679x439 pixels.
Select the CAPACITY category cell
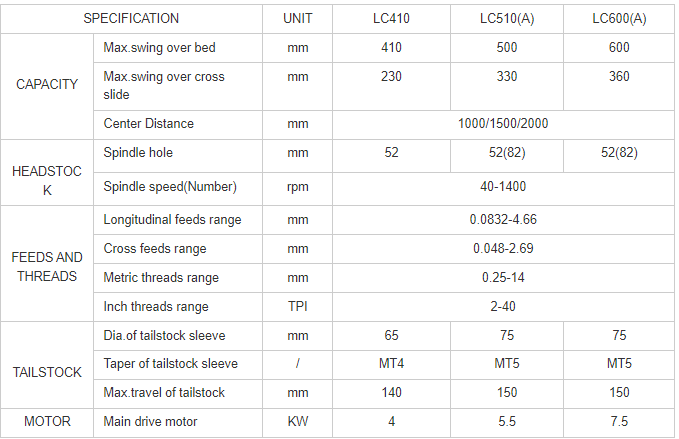(x=47, y=85)
